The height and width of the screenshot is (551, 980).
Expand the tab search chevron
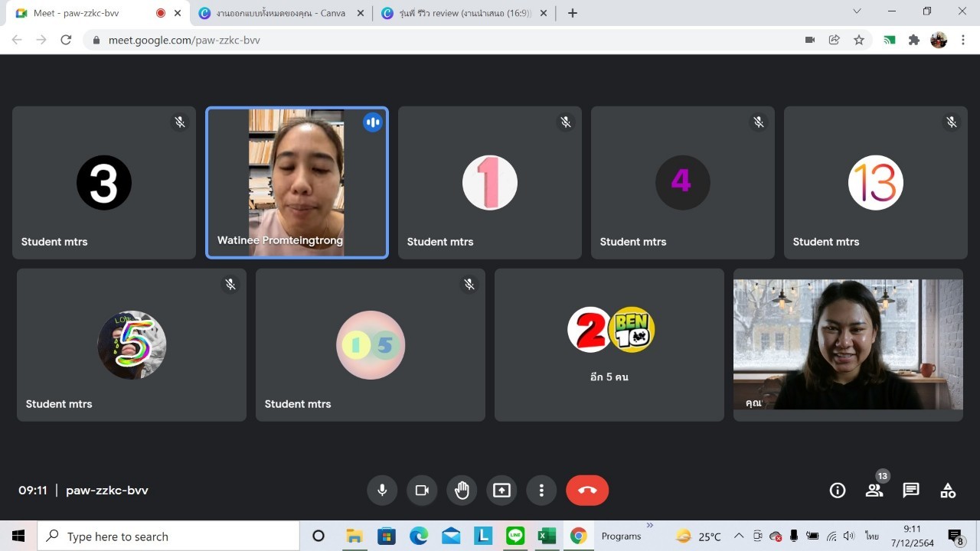click(x=856, y=11)
